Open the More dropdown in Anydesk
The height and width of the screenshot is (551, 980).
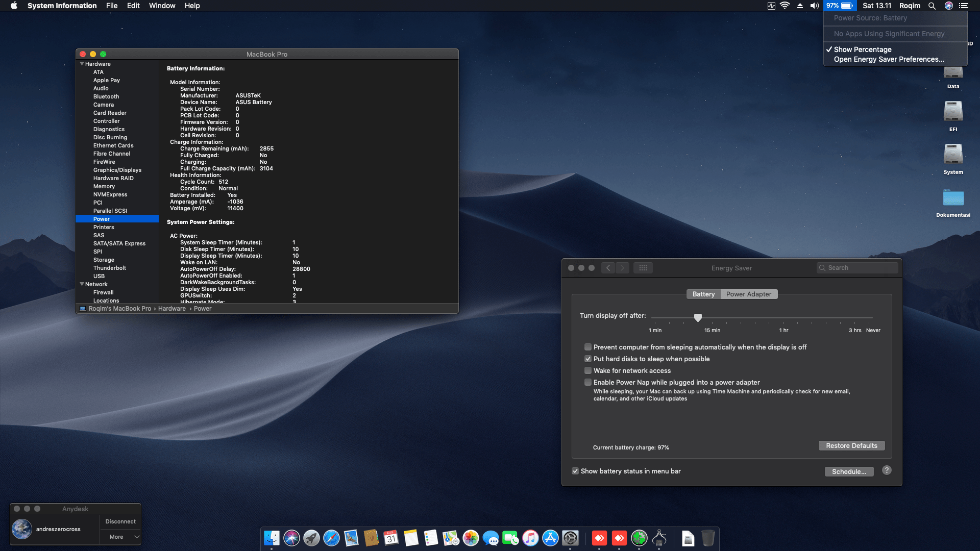(x=120, y=537)
